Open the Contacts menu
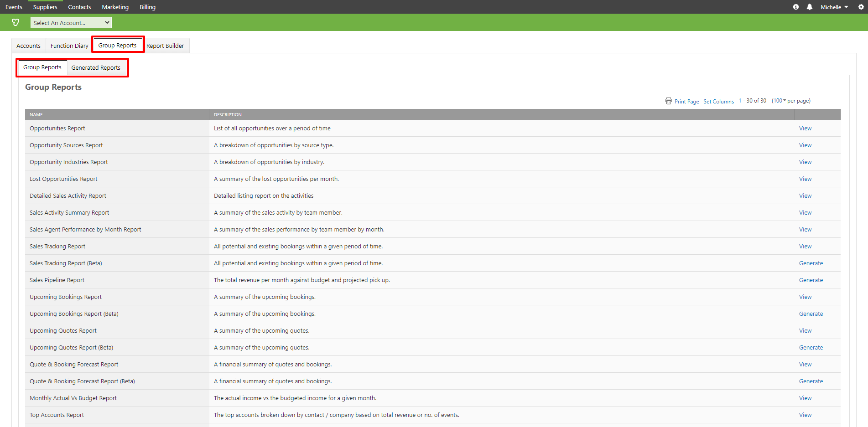The height and width of the screenshot is (427, 868). click(x=79, y=7)
